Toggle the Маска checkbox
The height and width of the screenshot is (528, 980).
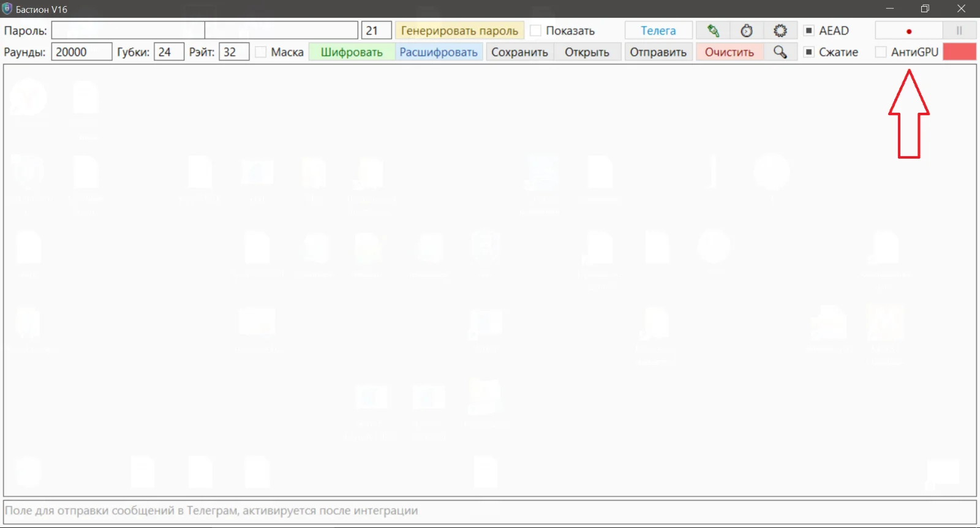(261, 52)
